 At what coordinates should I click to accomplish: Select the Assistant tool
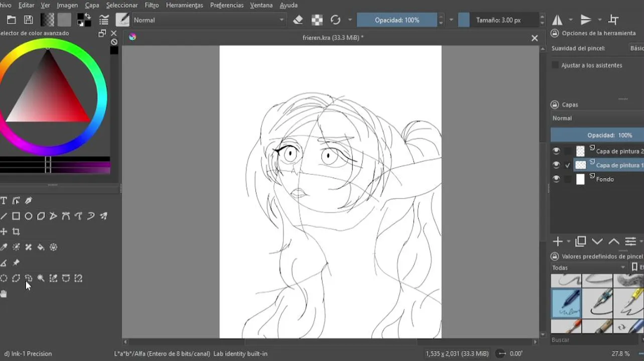[4, 263]
